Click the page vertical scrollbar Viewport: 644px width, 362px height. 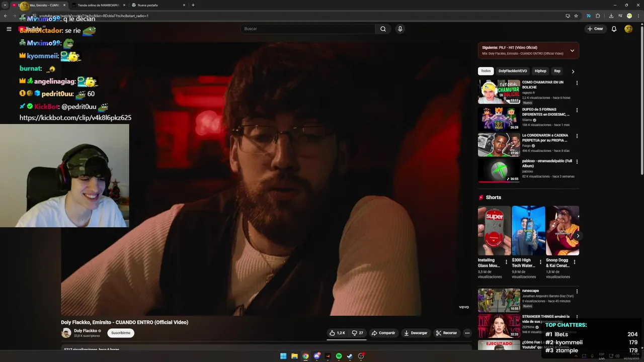642,101
